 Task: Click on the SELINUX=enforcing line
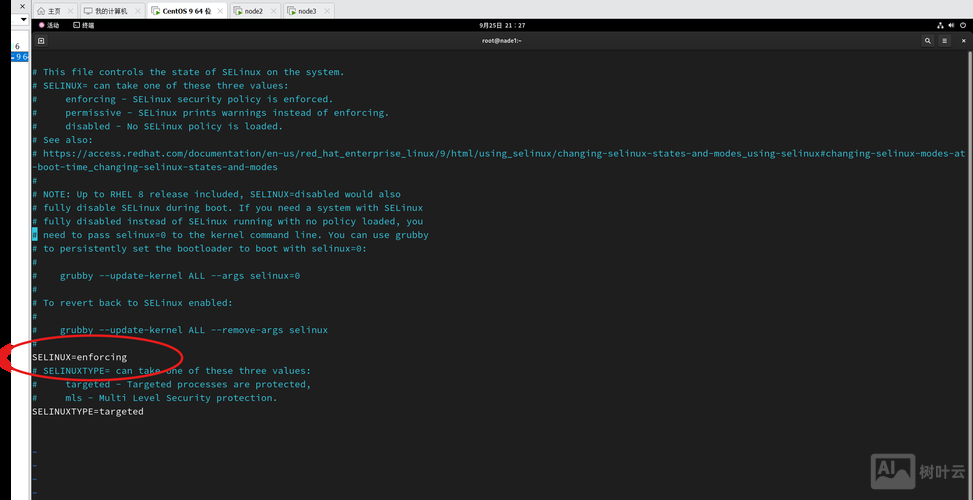pos(80,357)
